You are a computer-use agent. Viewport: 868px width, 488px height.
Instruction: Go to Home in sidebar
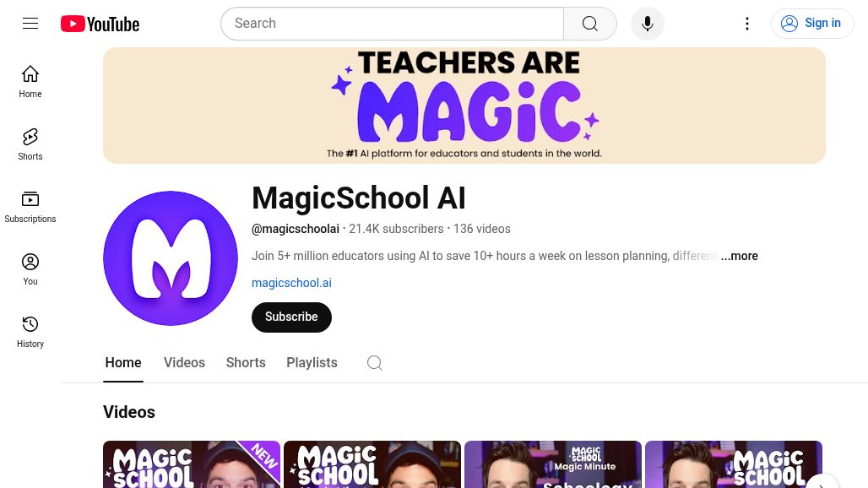(30, 81)
